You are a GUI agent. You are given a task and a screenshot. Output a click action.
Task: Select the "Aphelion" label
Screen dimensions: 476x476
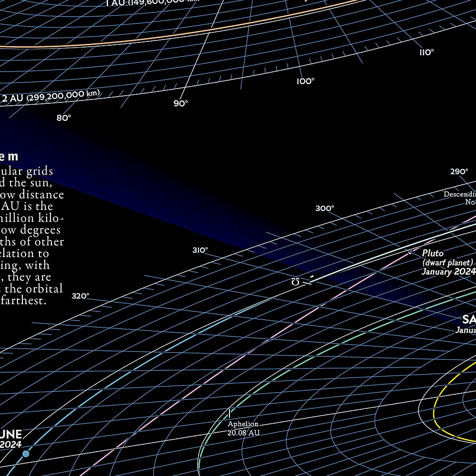(x=243, y=424)
